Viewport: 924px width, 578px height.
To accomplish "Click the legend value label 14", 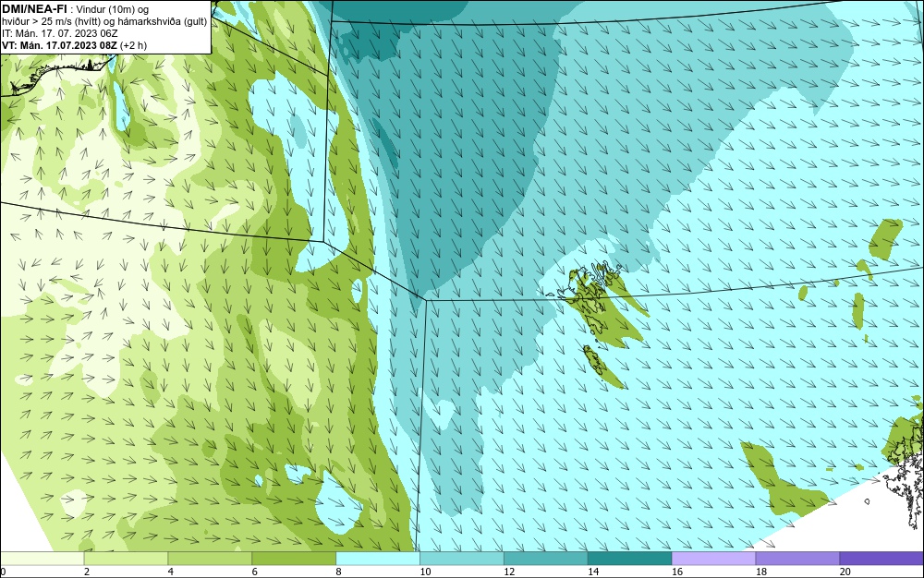I will [593, 572].
